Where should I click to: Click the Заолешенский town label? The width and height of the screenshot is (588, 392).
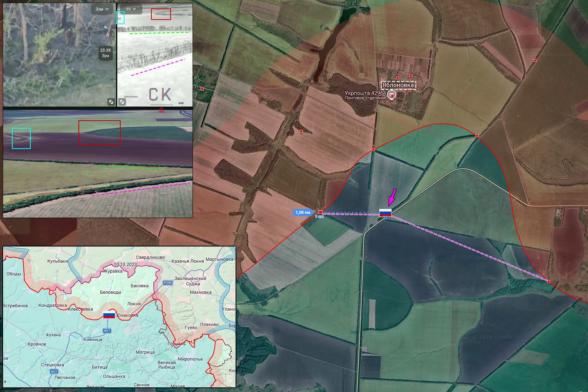[x=190, y=278]
